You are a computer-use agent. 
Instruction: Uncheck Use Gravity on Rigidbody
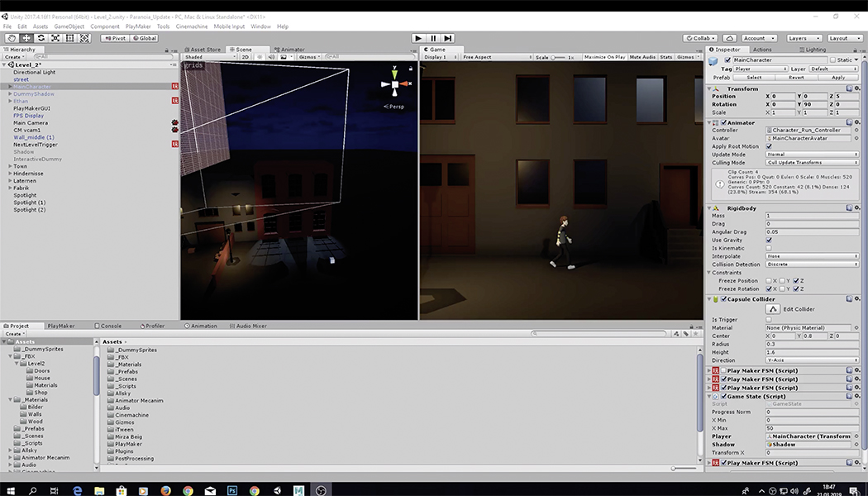click(769, 240)
